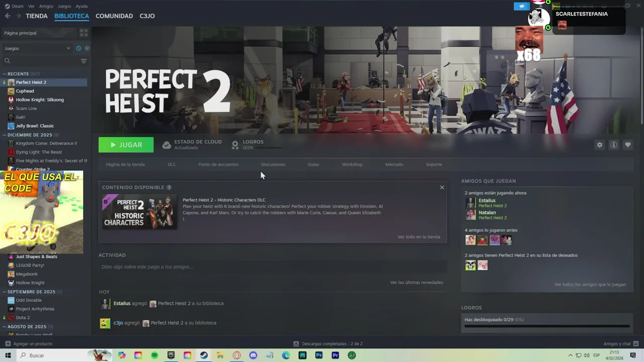Open Discusiones link
Viewport: 644px width, 362px height.
coord(273,164)
